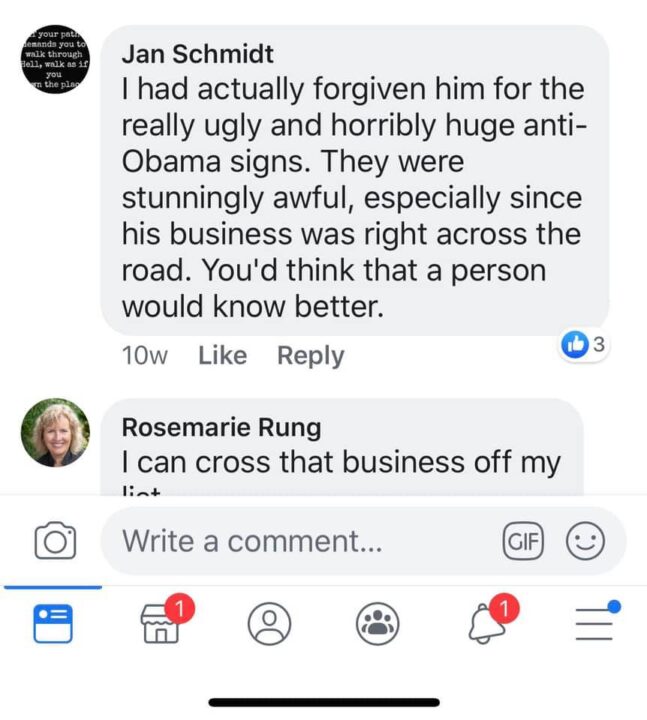View the 3 like reactions

tap(584, 345)
